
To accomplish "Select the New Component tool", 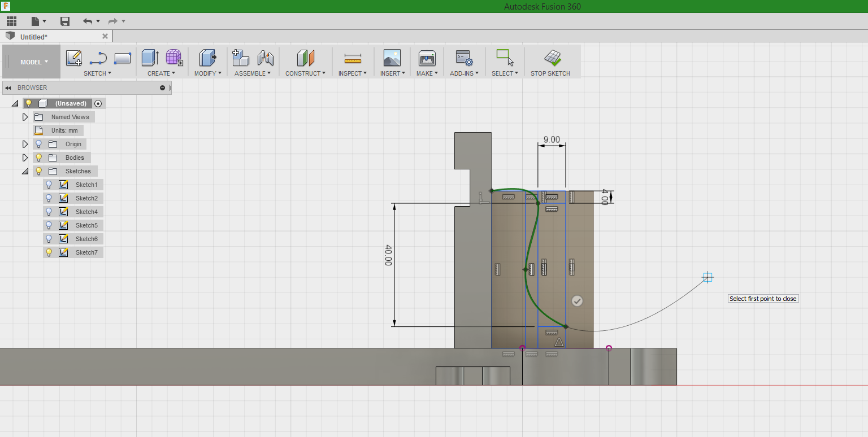I will point(241,58).
